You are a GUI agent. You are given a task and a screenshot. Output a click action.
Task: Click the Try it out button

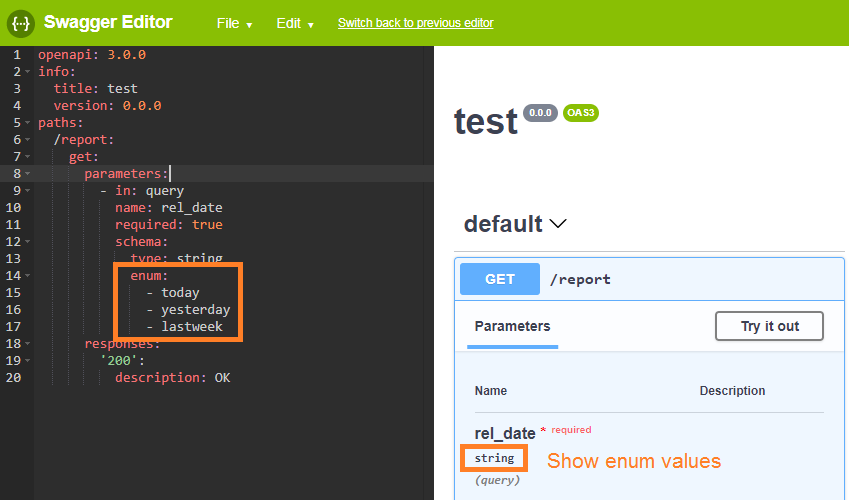[x=769, y=326]
